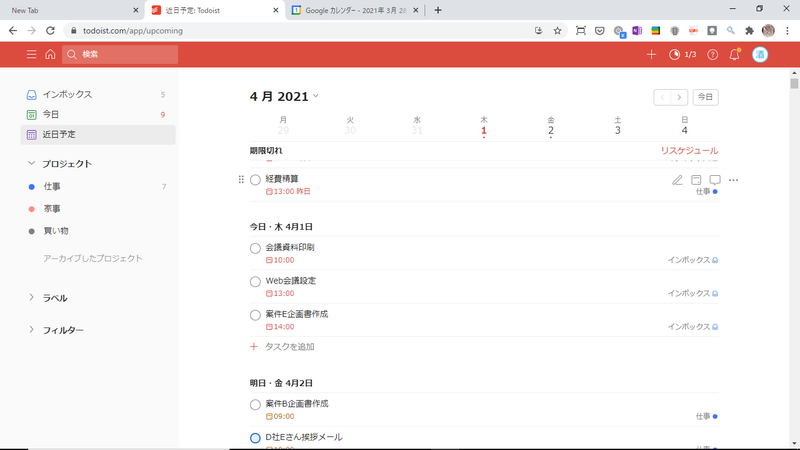
Task: Select インボックス in the sidebar
Action: 67,95
